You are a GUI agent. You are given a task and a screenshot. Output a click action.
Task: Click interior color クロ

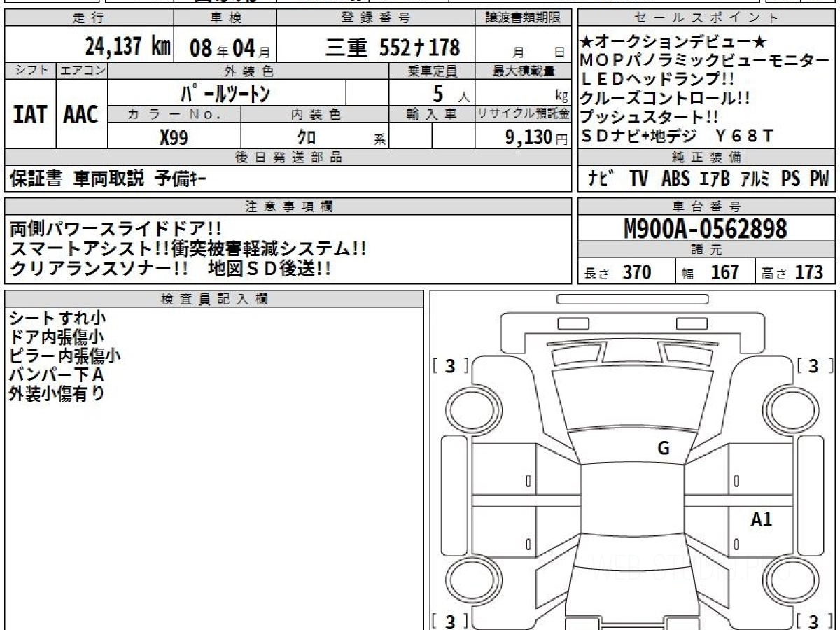click(x=307, y=137)
